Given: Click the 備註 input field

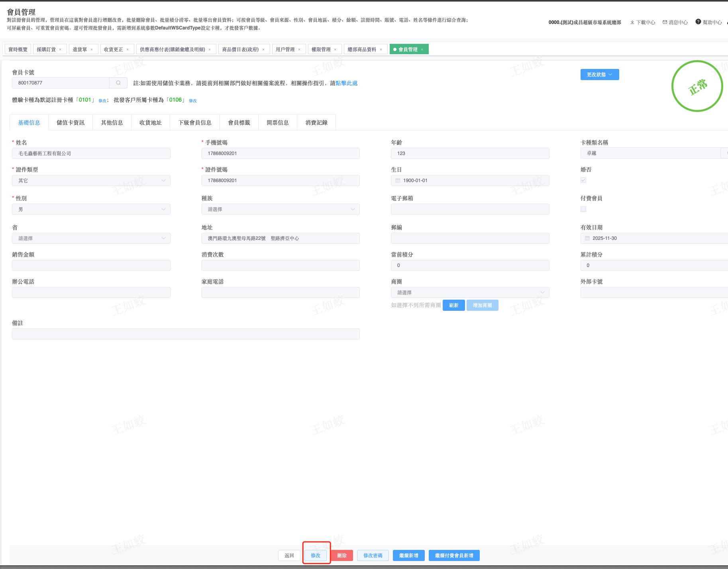Looking at the screenshot, I should tap(186, 334).
